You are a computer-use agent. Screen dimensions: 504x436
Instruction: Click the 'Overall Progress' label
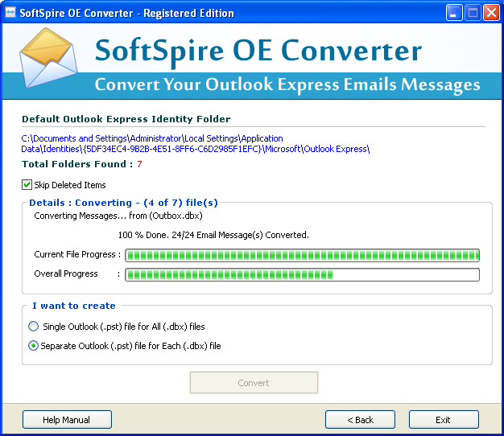click(x=66, y=274)
